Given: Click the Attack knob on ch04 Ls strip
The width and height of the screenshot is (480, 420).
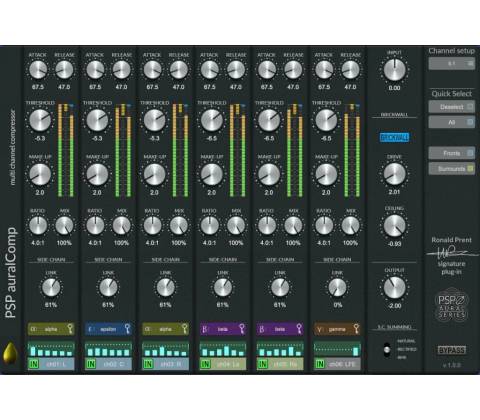Looking at the screenshot, I should click(209, 70).
